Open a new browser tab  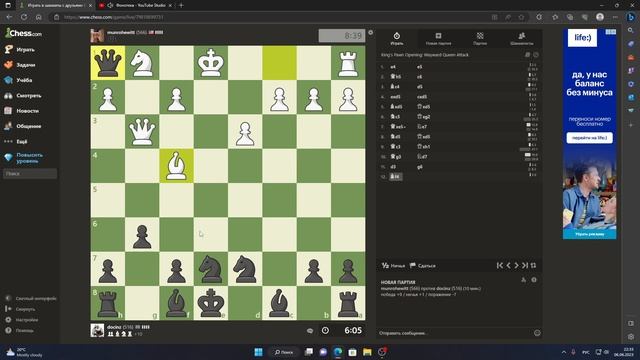(181, 5)
